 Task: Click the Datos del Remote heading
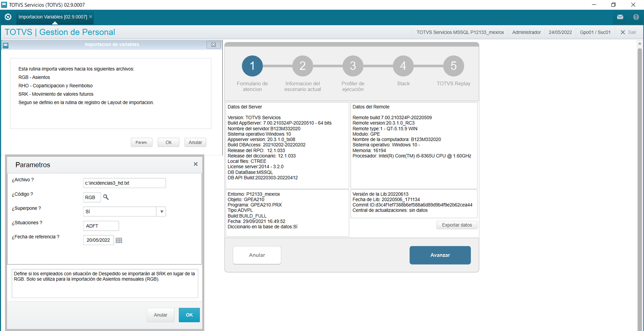[371, 107]
